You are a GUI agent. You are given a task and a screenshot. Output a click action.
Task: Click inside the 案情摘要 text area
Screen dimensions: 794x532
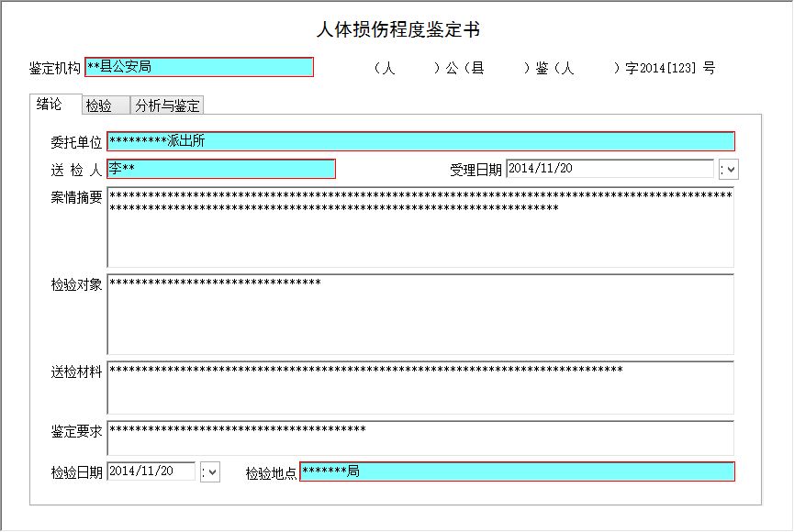[x=420, y=227]
